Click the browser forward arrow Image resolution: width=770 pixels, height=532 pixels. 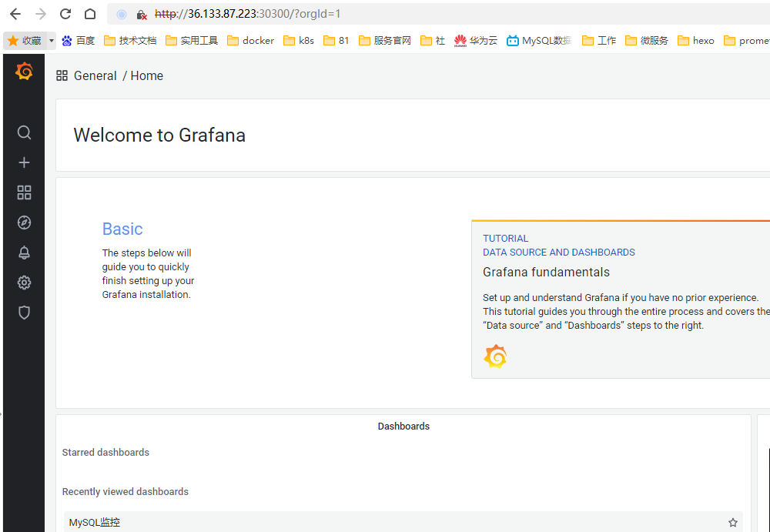41,15
